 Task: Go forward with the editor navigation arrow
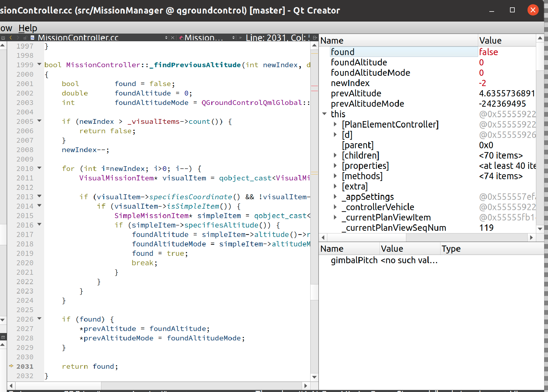click(18, 38)
